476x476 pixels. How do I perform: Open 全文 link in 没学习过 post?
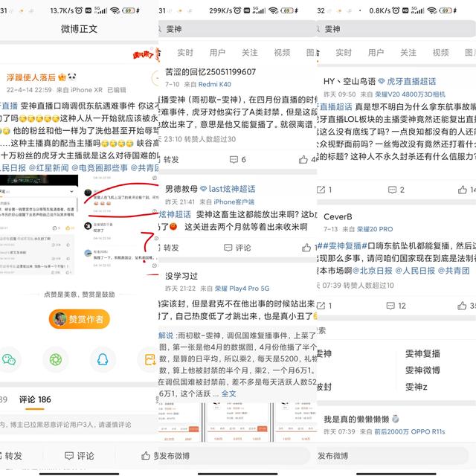228,393
